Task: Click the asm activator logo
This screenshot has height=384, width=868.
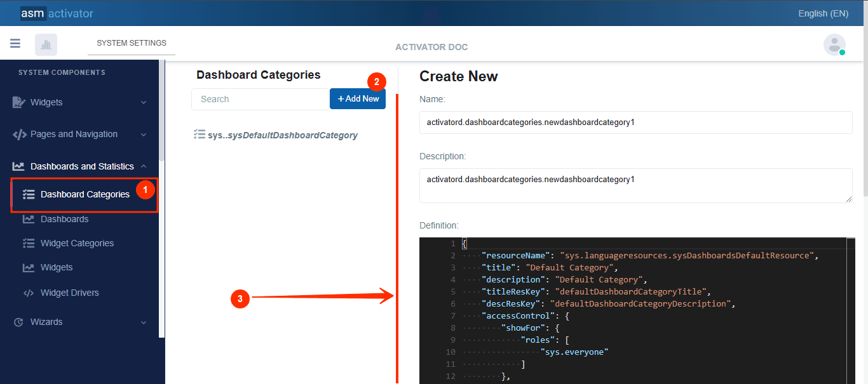Action: [57, 13]
